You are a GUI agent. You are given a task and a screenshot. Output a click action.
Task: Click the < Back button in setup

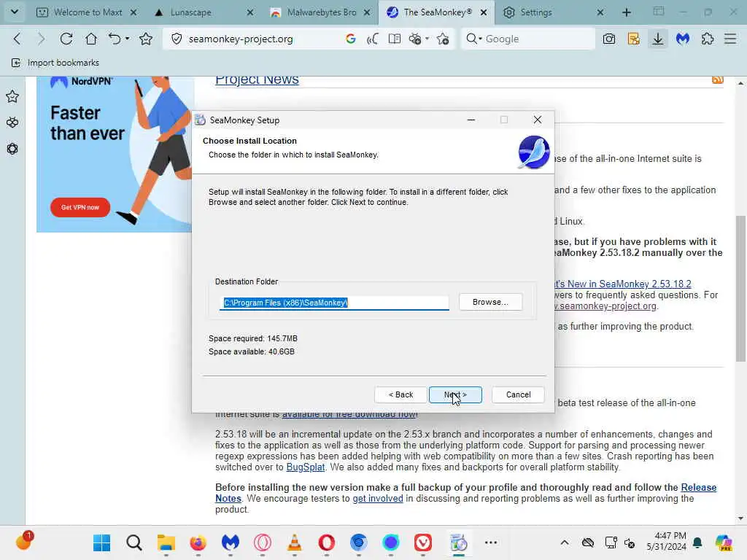point(400,394)
